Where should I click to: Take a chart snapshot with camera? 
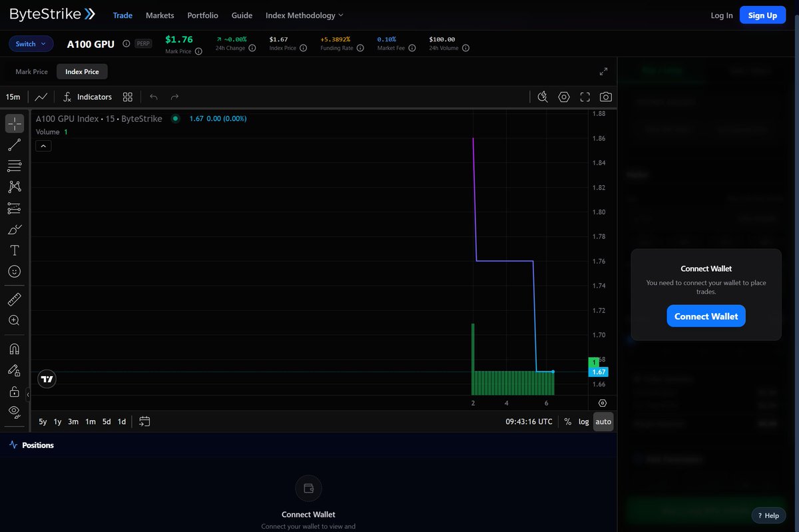[x=606, y=97]
